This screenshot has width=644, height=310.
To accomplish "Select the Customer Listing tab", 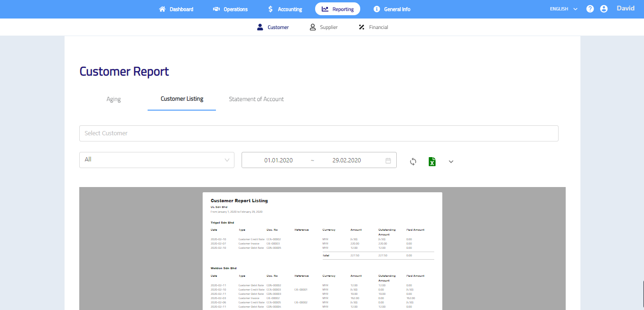I will [182, 99].
